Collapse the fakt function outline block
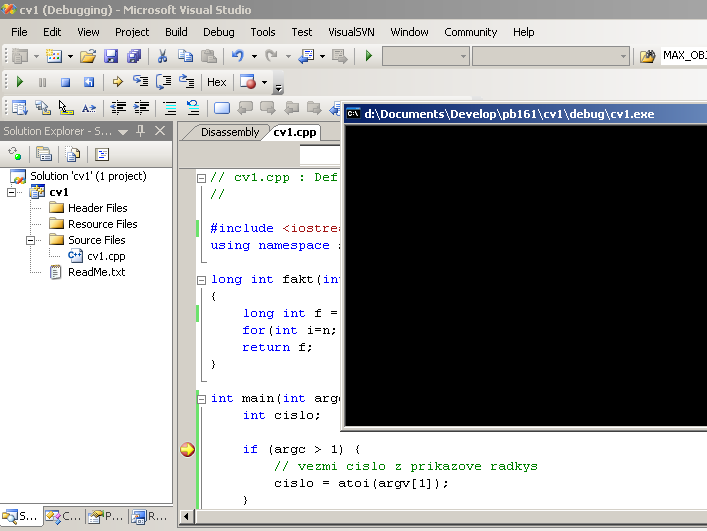The width and height of the screenshot is (707, 531). coord(202,280)
